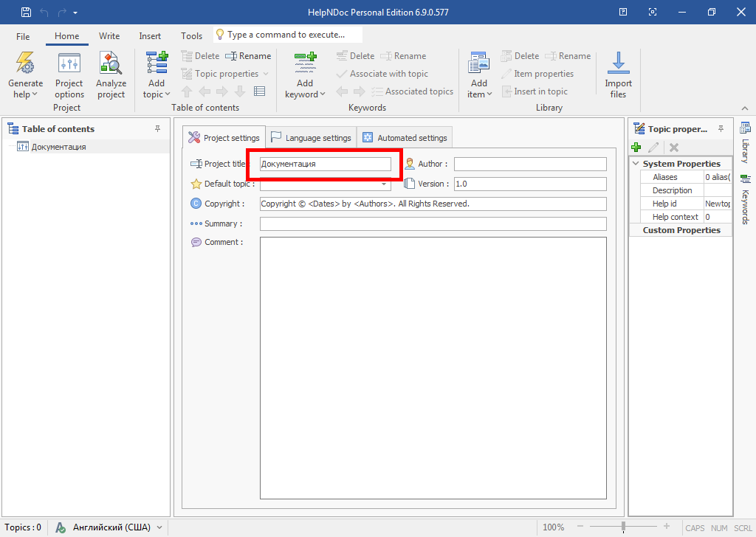Select the Automated settings tab
This screenshot has height=537, width=756.
pyautogui.click(x=405, y=138)
